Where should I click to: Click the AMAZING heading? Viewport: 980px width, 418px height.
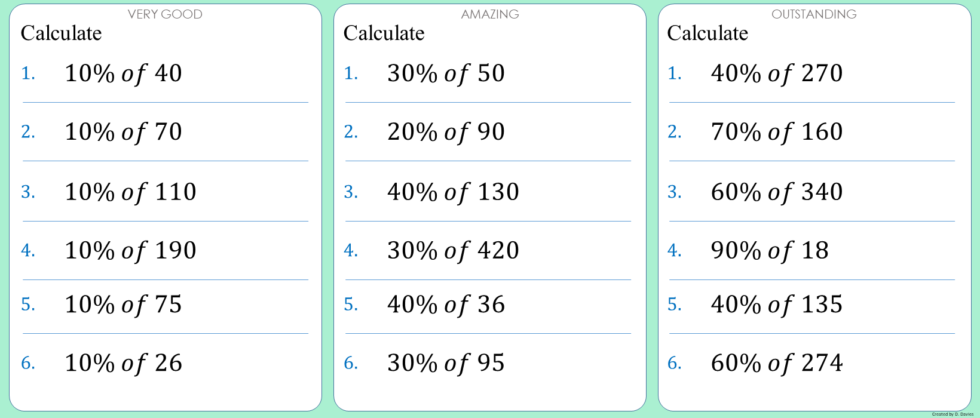coord(490,14)
